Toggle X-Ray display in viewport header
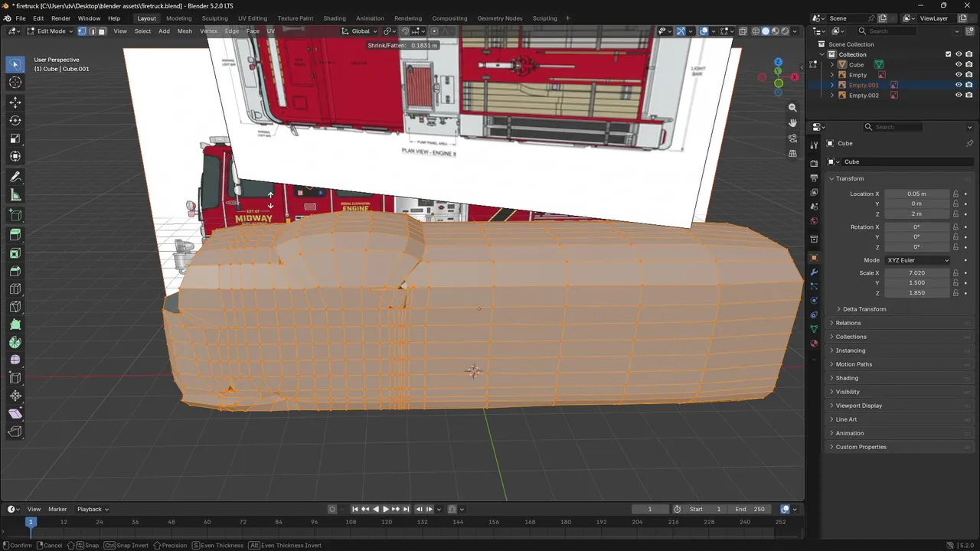Viewport: 980px width, 551px height. [743, 31]
